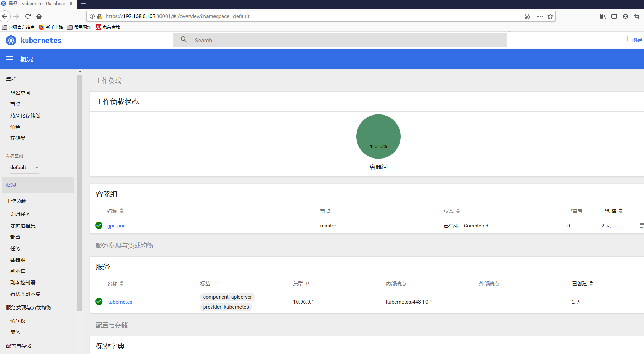Image resolution: width=644 pixels, height=354 pixels.
Task: Open the hamburger navigation menu
Action: (10, 58)
